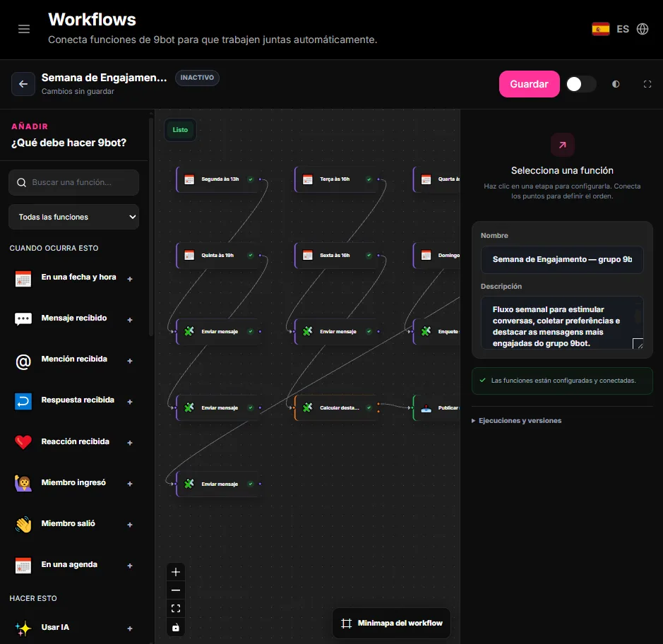Image resolution: width=663 pixels, height=644 pixels.
Task: Zoom out on the canvas
Action: [176, 590]
